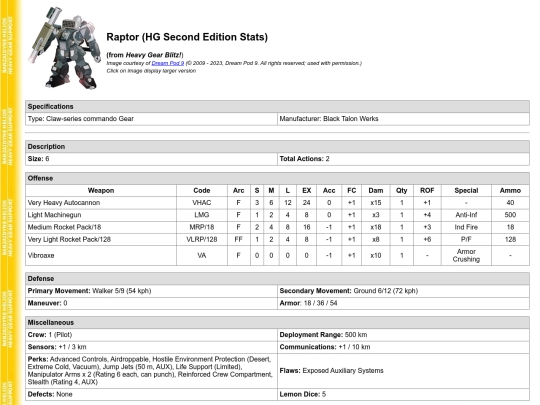Click the Code column header
The height and width of the screenshot is (405, 540).
(202, 190)
